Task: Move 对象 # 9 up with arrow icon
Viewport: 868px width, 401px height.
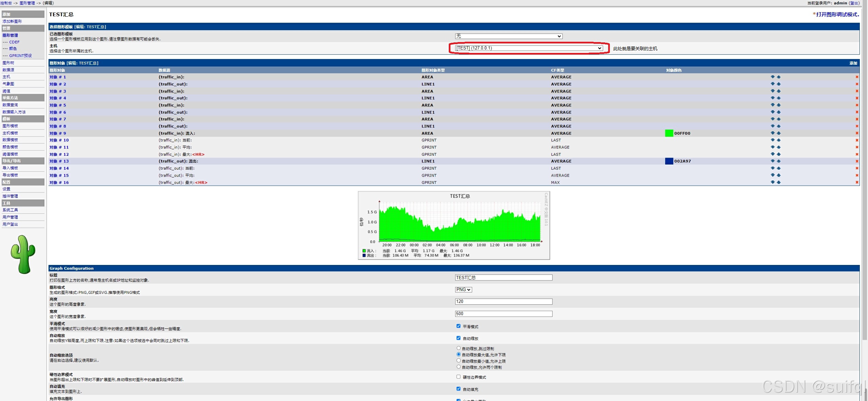Action: [x=779, y=133]
